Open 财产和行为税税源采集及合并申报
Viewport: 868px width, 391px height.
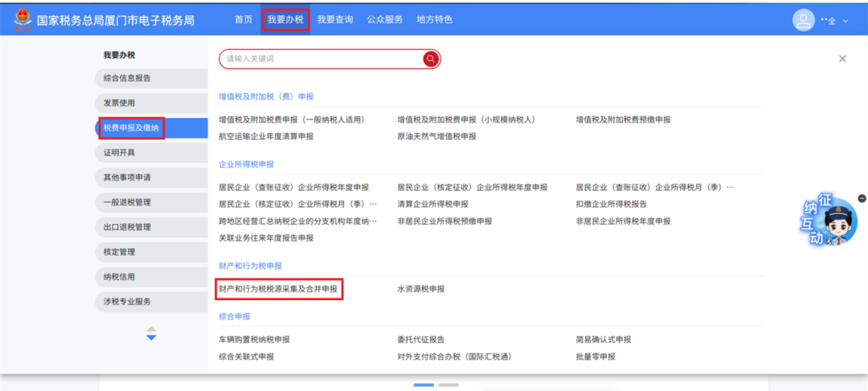tap(278, 289)
